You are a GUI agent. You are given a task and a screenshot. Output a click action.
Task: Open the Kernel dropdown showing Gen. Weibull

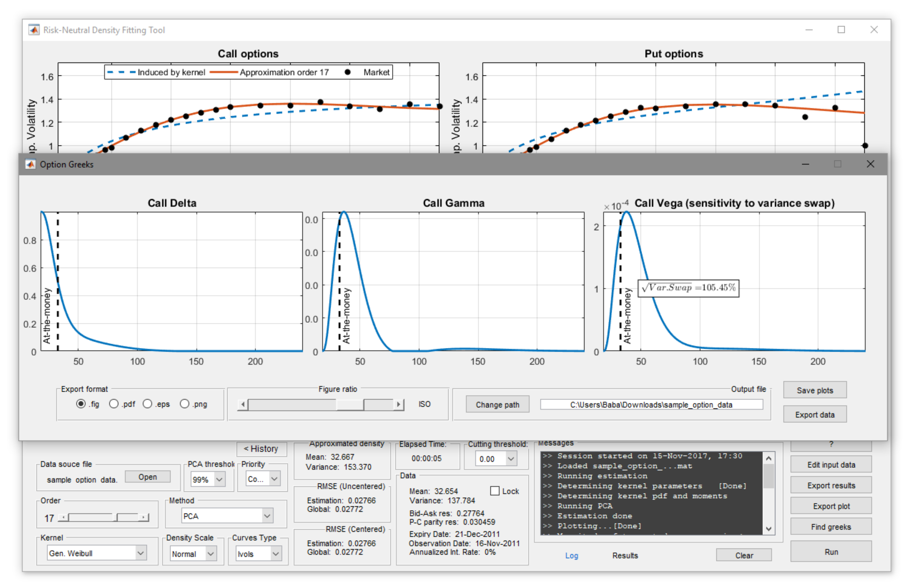point(140,553)
